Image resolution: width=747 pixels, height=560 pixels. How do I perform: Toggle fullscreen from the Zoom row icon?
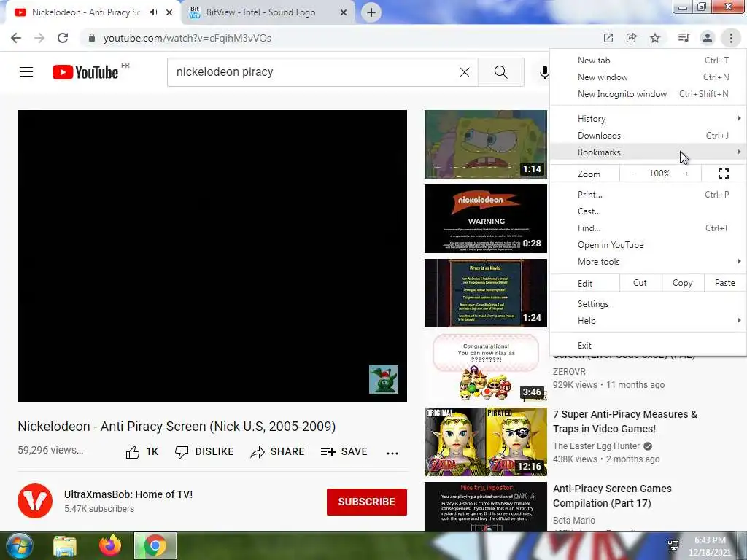(723, 174)
